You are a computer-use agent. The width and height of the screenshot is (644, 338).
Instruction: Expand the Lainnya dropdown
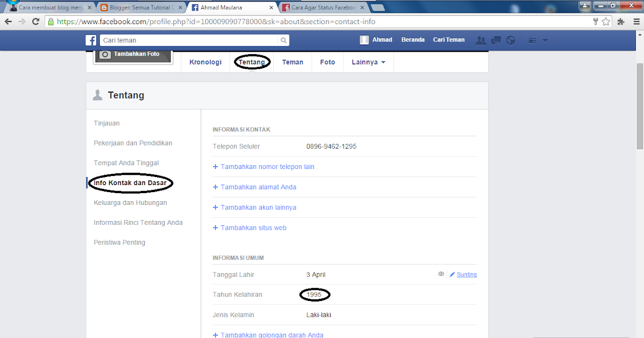pyautogui.click(x=369, y=62)
